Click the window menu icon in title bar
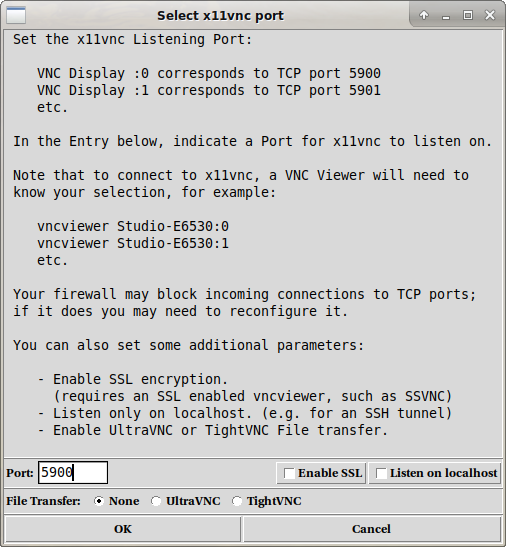506x547 pixels. click(16, 15)
